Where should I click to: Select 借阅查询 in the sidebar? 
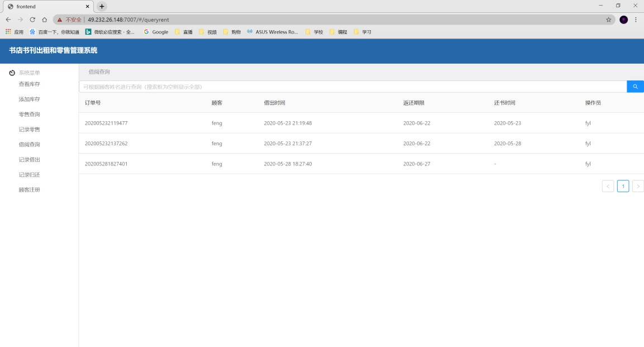pos(29,145)
